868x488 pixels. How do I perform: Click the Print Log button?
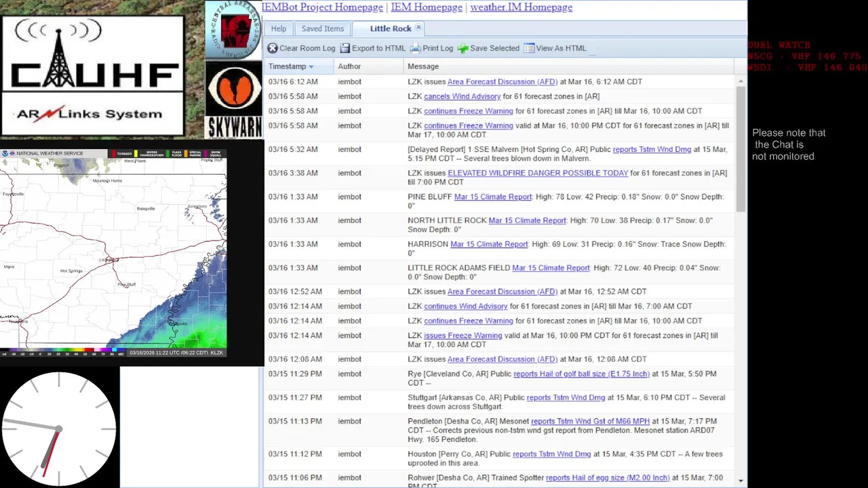point(431,48)
